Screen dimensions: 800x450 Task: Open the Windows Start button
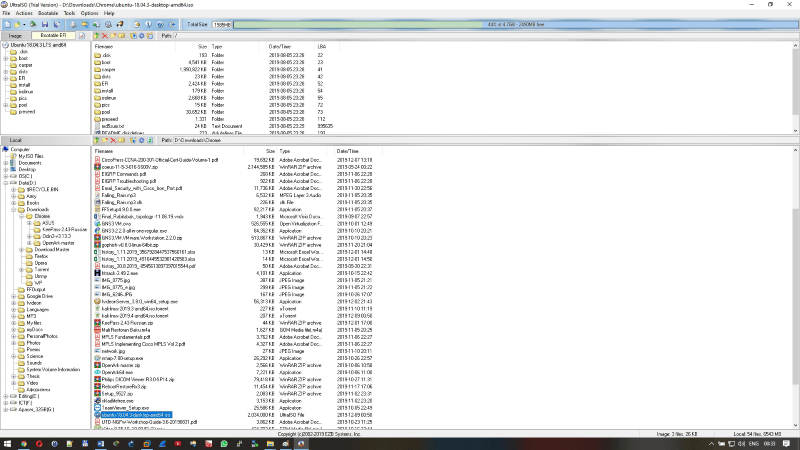(8, 444)
